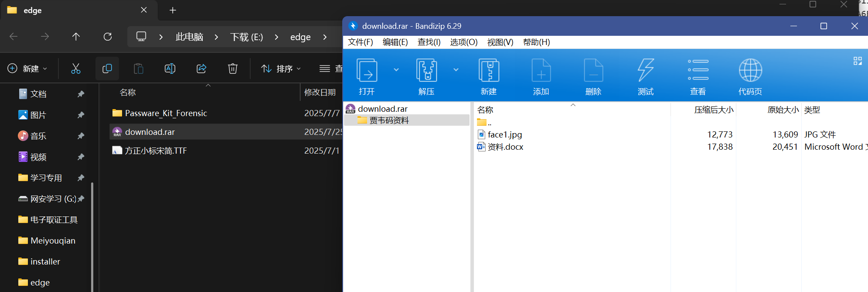Click the New archive (新建) icon in Bandizip
This screenshot has width=868, height=292.
click(489, 71)
